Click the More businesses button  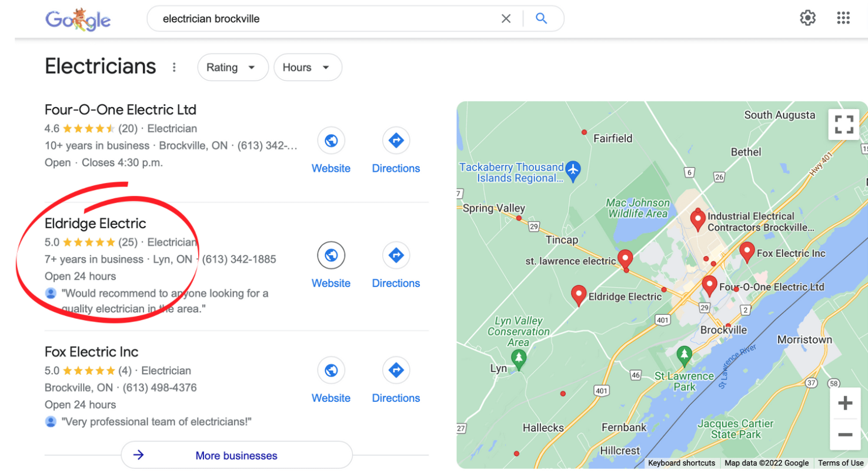tap(236, 455)
